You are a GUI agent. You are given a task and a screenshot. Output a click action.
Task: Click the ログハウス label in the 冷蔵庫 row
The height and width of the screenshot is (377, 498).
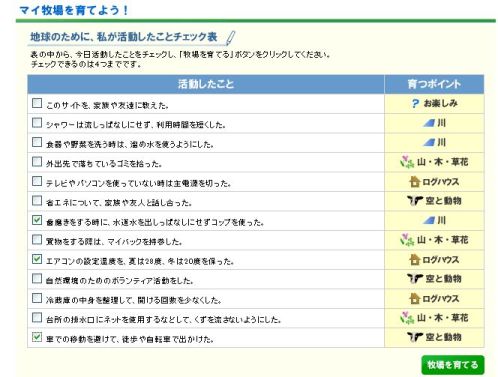point(441,299)
